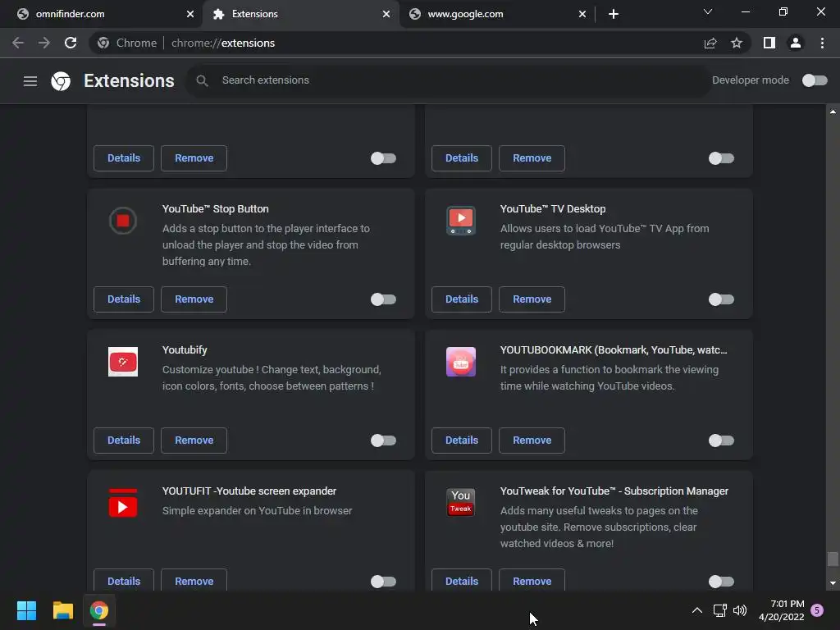Enable the extension in the top-left partial card
Image resolution: width=840 pixels, height=630 pixels.
pos(384,158)
